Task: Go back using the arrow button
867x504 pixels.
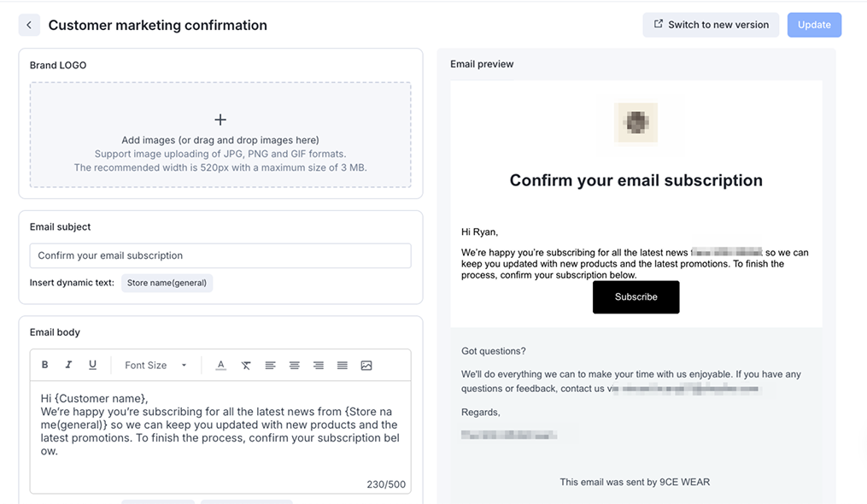Action: [29, 26]
